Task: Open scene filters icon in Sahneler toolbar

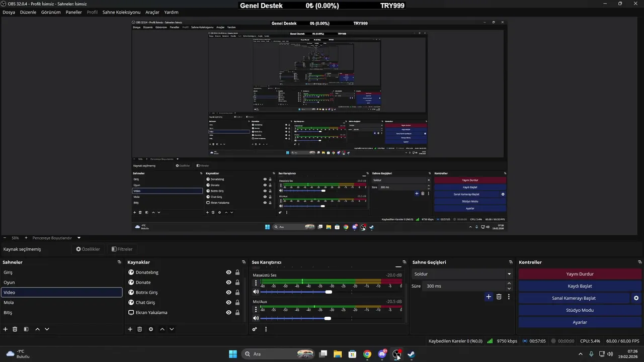Action: pos(26,329)
